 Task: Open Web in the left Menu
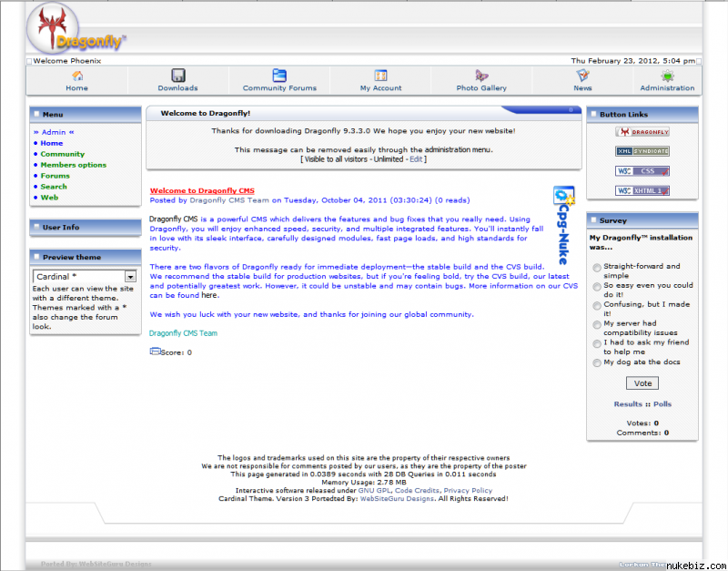tap(49, 198)
